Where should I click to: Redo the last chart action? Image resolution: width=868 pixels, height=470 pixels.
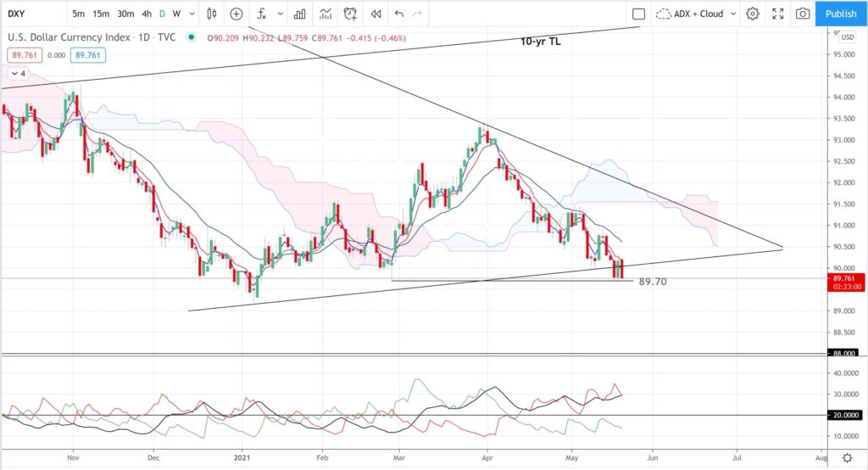[417, 14]
